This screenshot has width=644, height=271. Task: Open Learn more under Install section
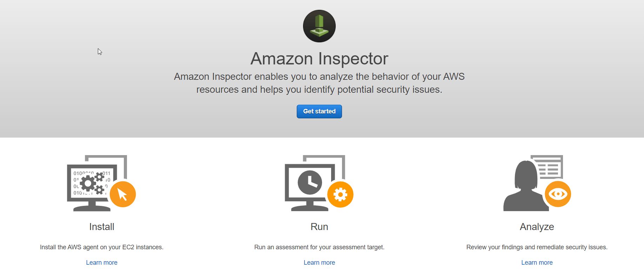101,262
